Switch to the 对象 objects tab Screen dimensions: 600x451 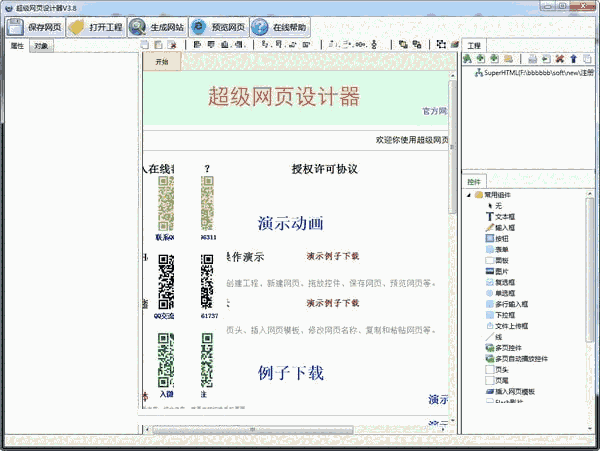click(41, 46)
